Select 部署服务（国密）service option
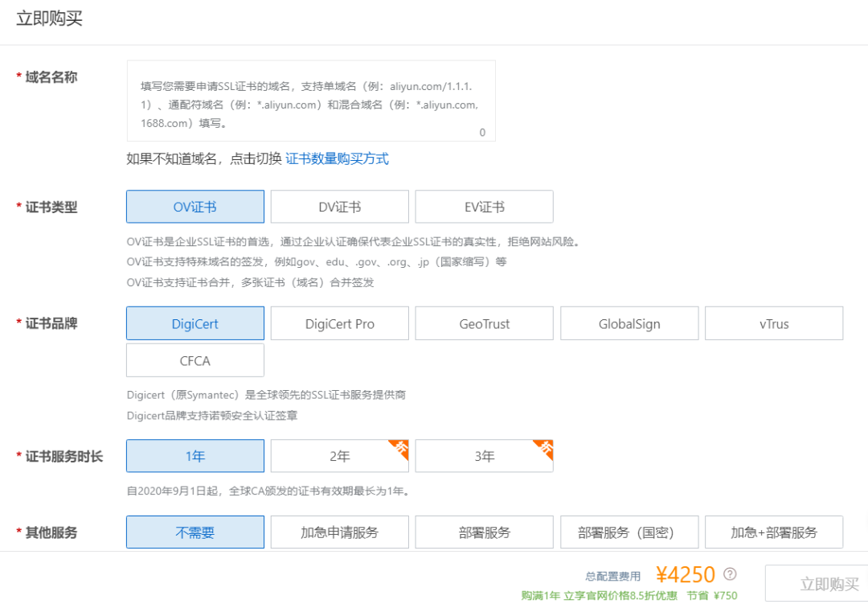Image resolution: width=868 pixels, height=604 pixels. pos(628,532)
